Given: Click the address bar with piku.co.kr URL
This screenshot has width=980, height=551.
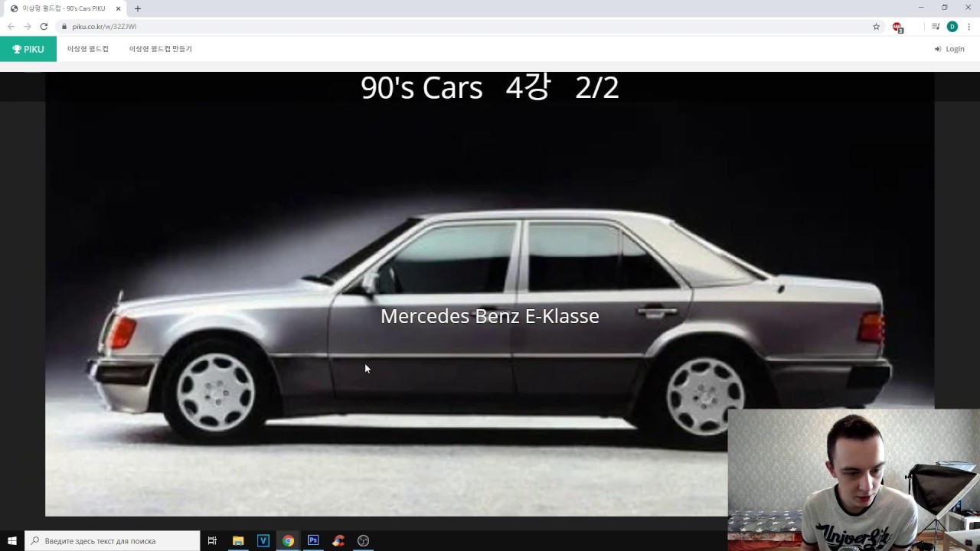Looking at the screenshot, I should coord(467,26).
